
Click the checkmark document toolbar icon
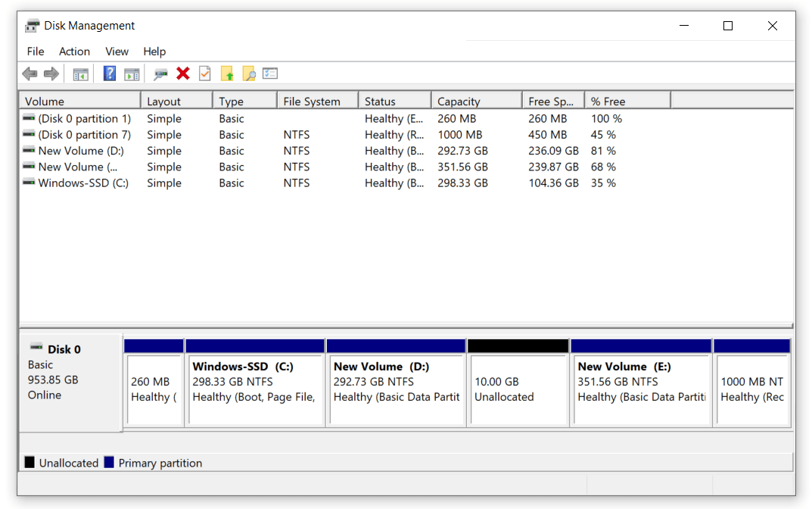(204, 73)
